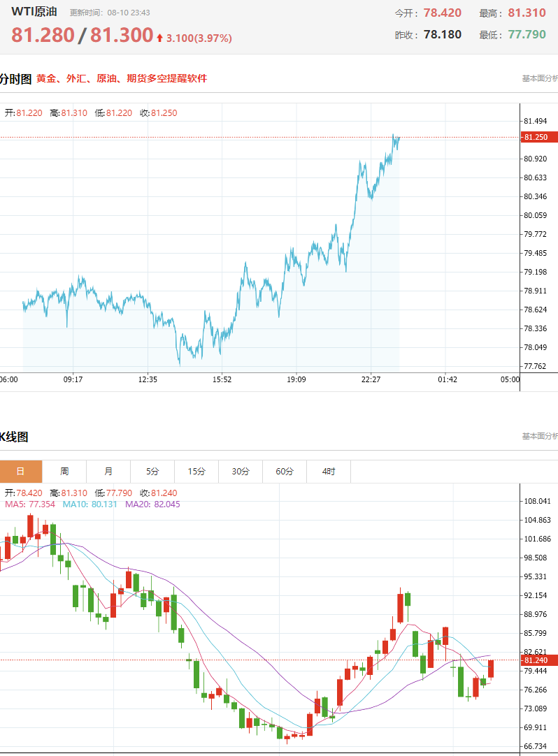Screen dimensions: 558x756
Task: Click the MA5 indicator label
Action: [x=30, y=504]
